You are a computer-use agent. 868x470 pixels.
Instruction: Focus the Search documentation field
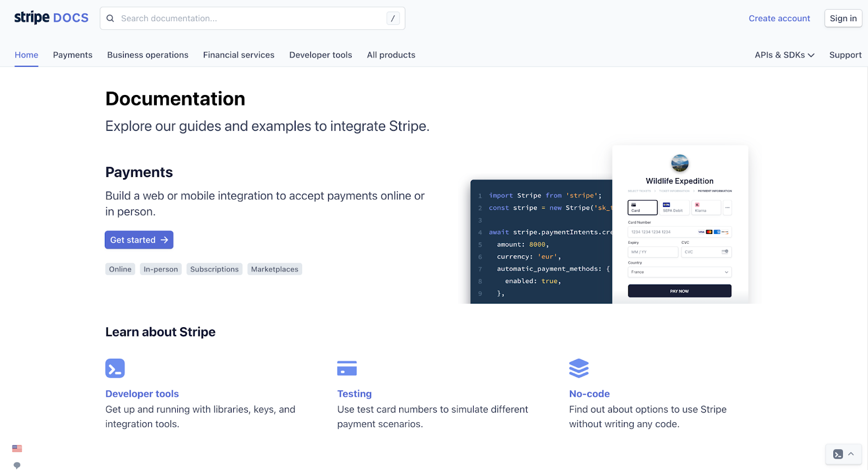[252, 18]
